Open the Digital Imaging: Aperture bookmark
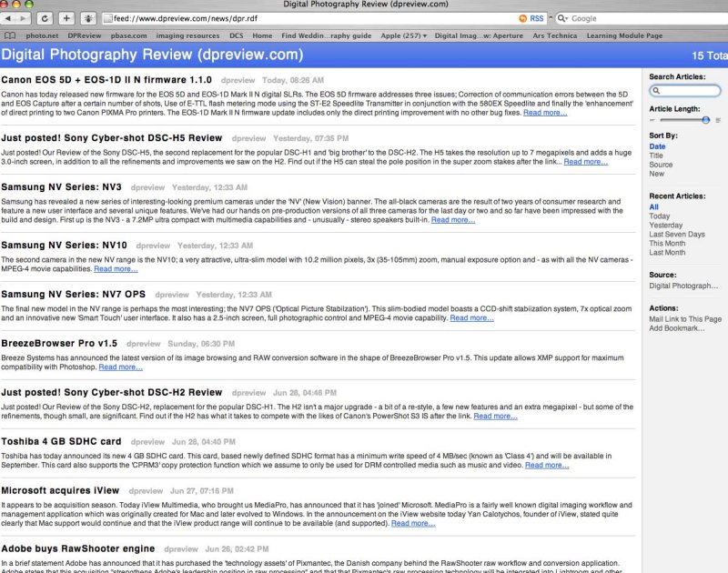728x573 pixels. tap(479, 35)
